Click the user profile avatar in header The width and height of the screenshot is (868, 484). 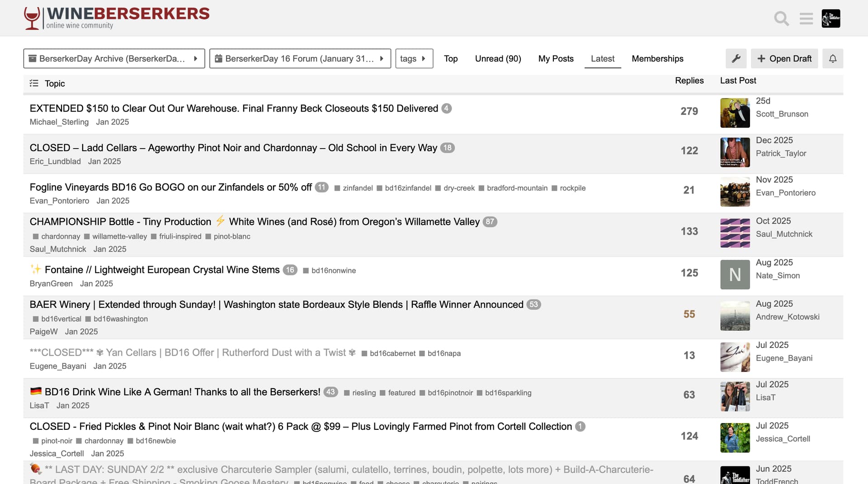click(830, 19)
